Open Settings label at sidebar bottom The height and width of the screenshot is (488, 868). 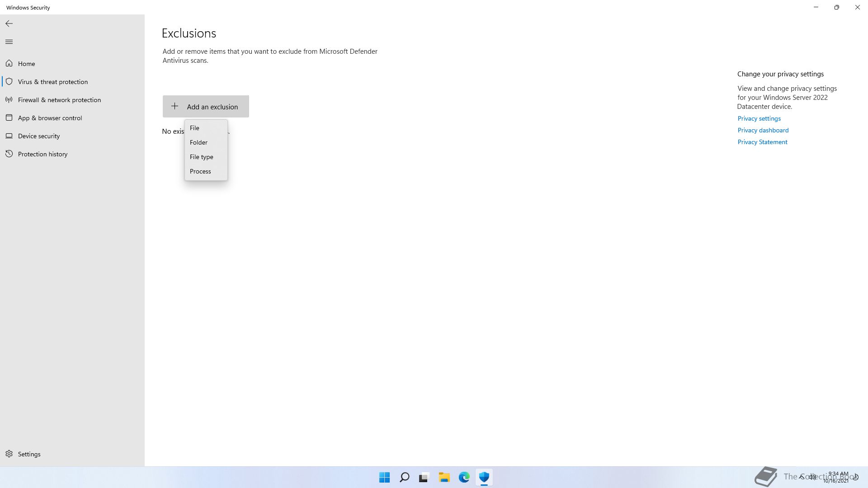click(29, 454)
